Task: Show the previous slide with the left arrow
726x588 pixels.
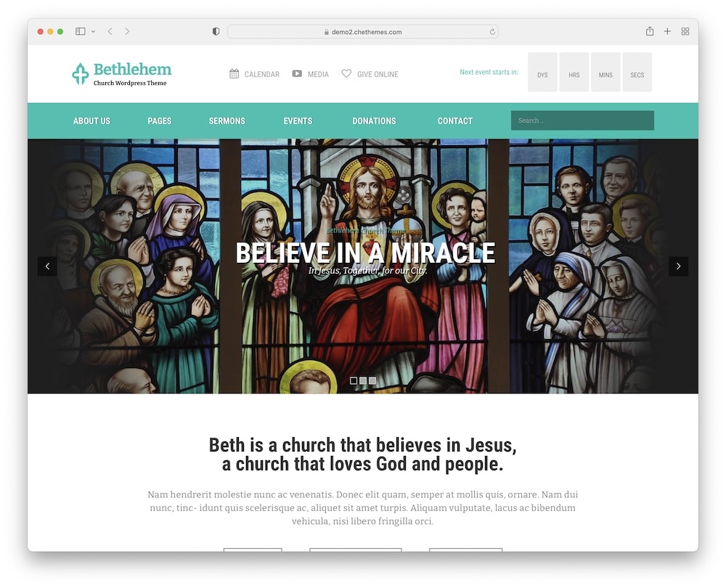Action: pos(47,266)
